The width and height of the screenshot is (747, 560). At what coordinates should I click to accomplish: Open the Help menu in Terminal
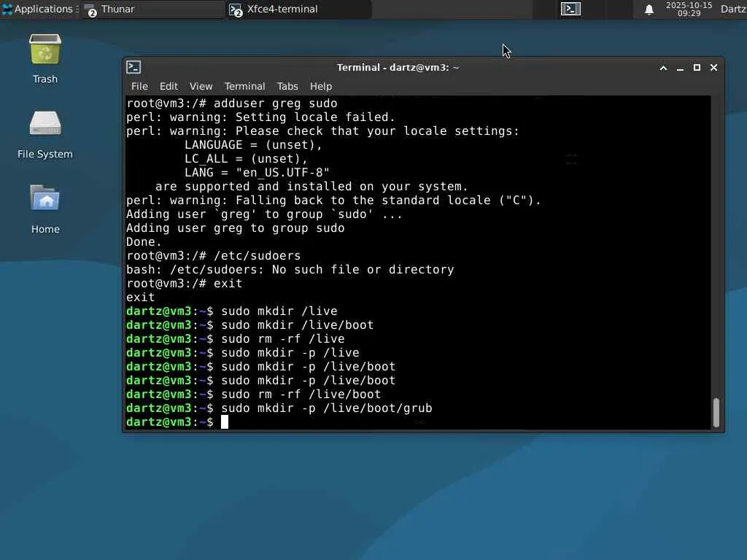click(x=321, y=86)
